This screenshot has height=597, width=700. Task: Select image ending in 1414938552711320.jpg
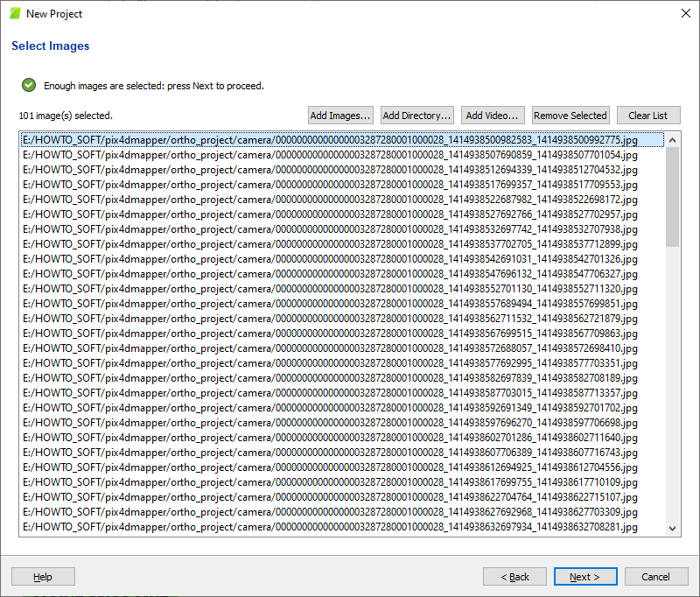pos(329,289)
